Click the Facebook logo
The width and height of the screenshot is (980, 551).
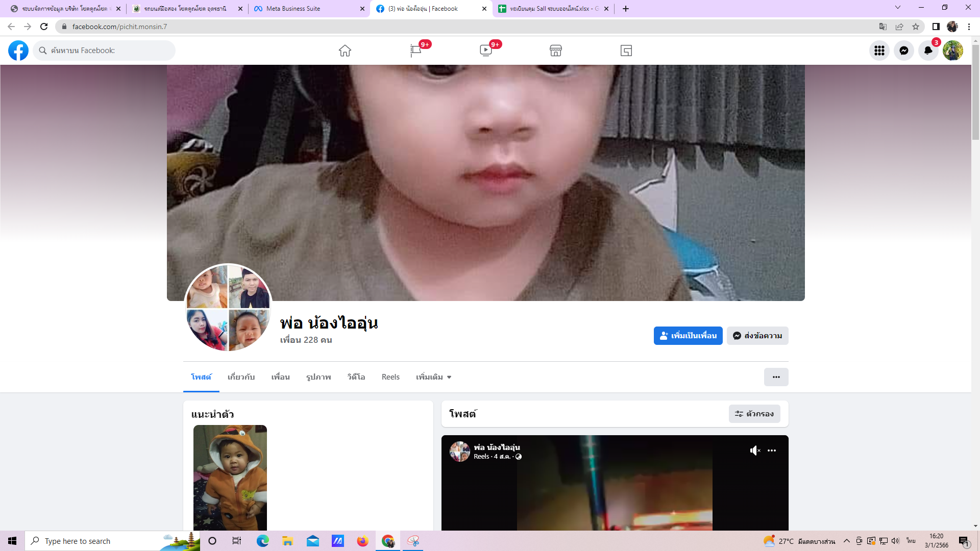click(18, 51)
